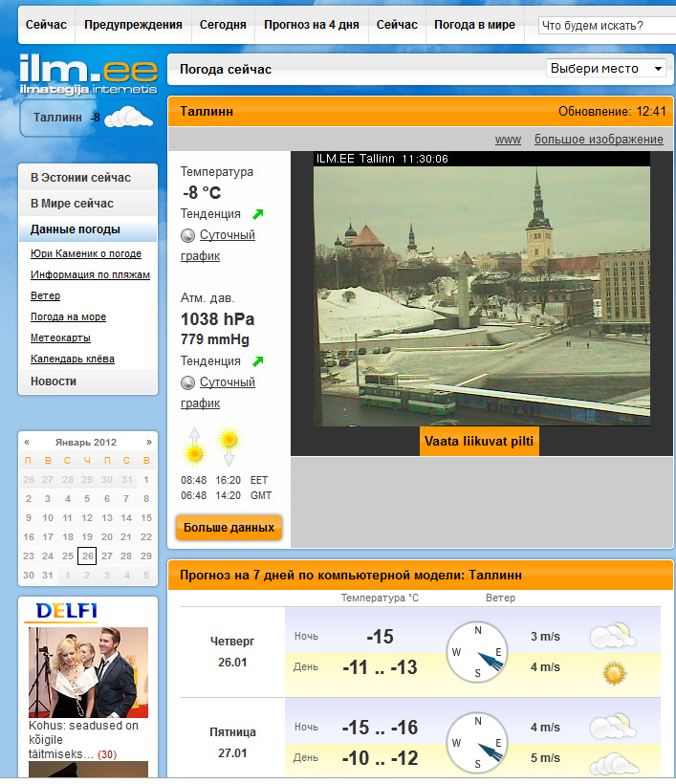
Task: Click the clock icon by pressure Суточный график
Action: click(x=187, y=383)
